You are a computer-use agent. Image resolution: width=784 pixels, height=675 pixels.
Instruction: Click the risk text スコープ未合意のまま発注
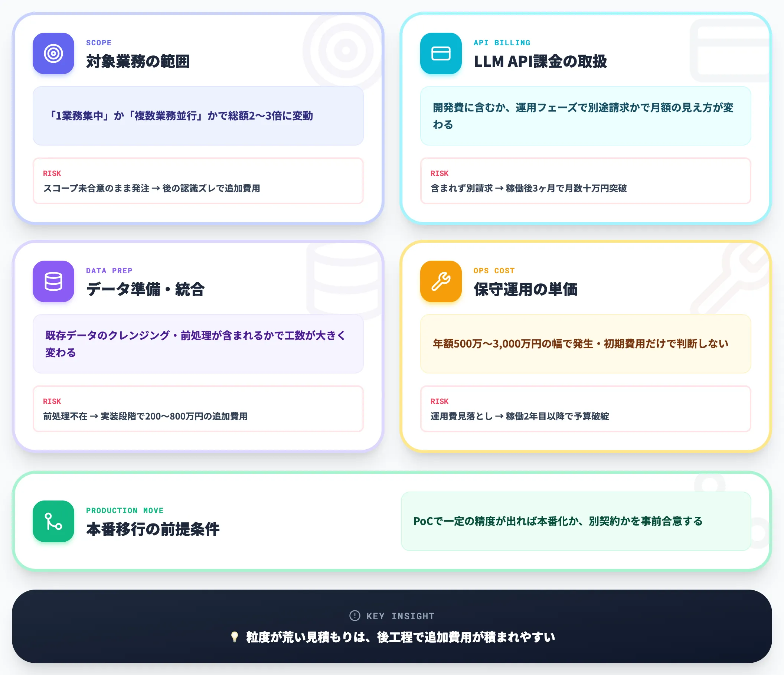tap(151, 188)
